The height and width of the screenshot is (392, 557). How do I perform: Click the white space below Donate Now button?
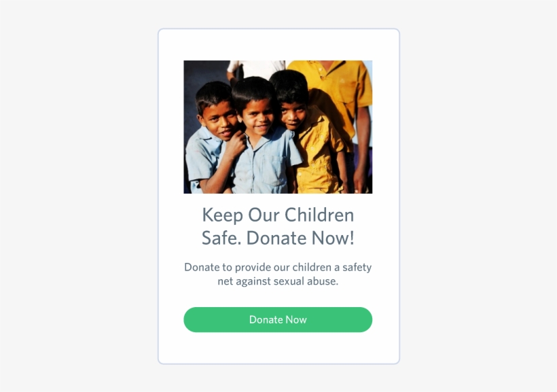[x=278, y=348]
